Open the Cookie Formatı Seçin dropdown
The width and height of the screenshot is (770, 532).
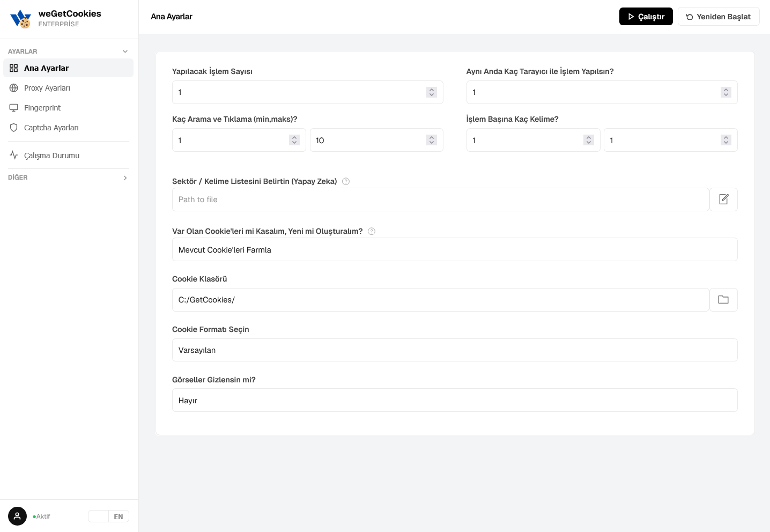[455, 350]
